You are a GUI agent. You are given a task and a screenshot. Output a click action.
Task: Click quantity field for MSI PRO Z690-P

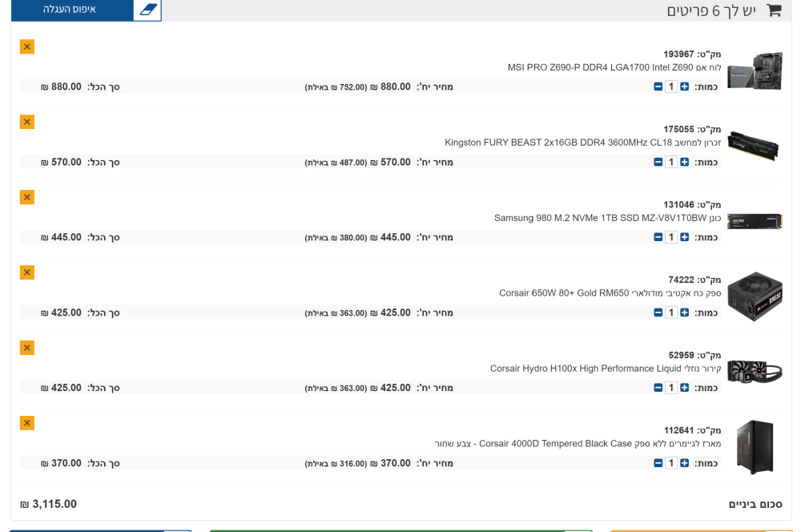(671, 87)
